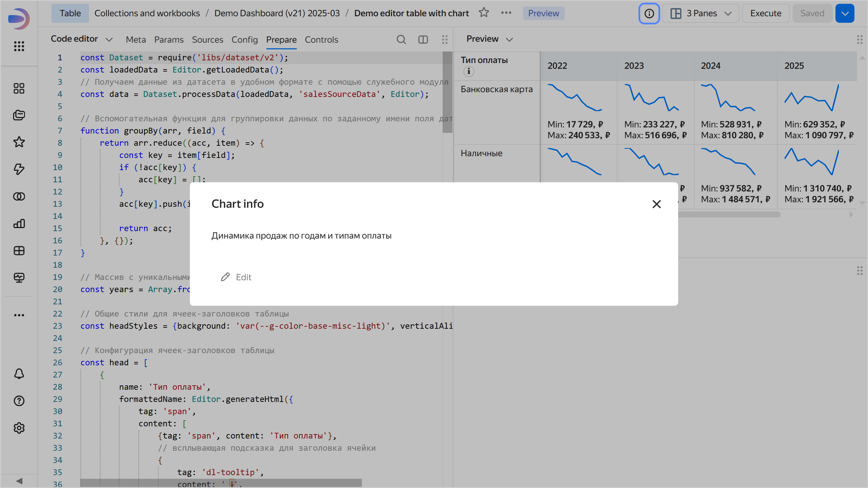Switch to the Config tab
The image size is (868, 488).
[244, 40]
